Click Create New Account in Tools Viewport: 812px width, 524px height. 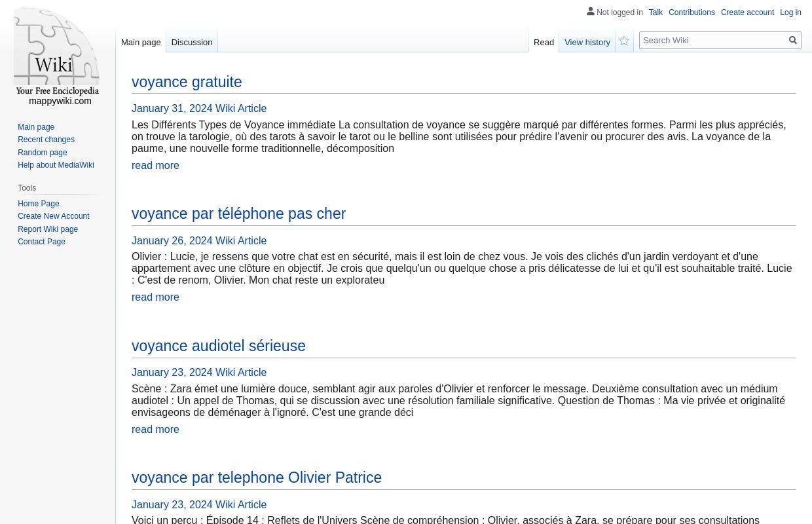(54, 216)
